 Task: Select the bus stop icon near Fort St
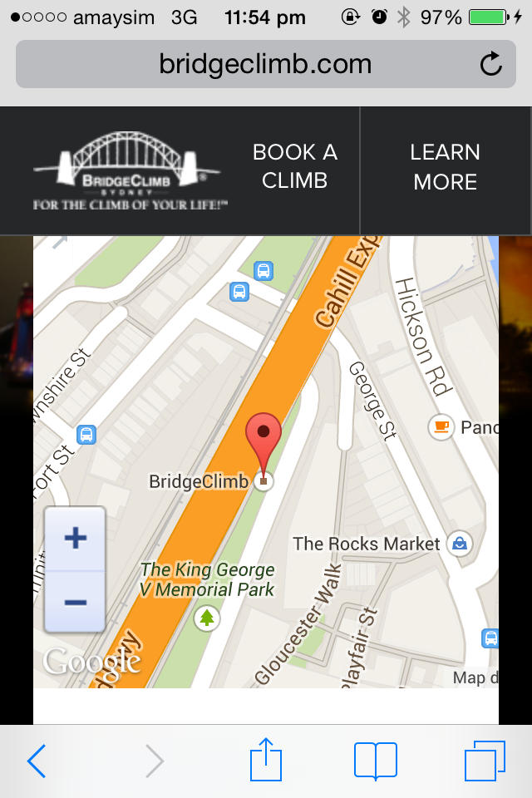(x=86, y=435)
